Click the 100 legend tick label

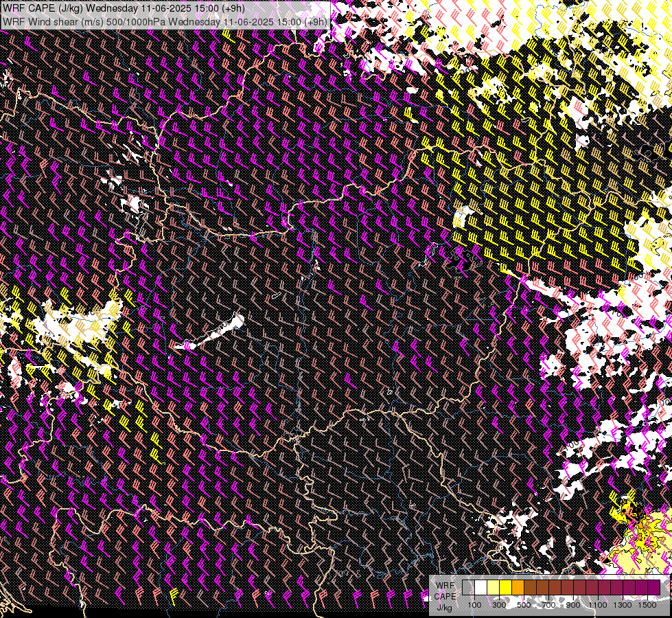(x=474, y=605)
